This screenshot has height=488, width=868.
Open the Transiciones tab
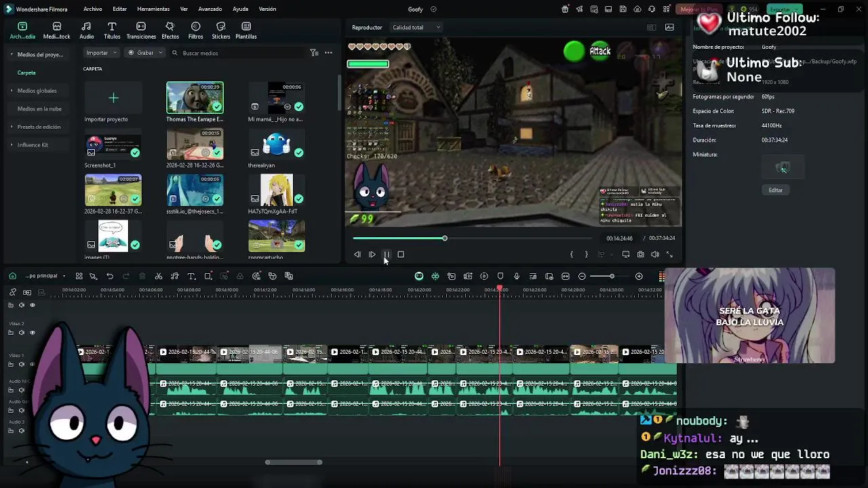tap(141, 30)
